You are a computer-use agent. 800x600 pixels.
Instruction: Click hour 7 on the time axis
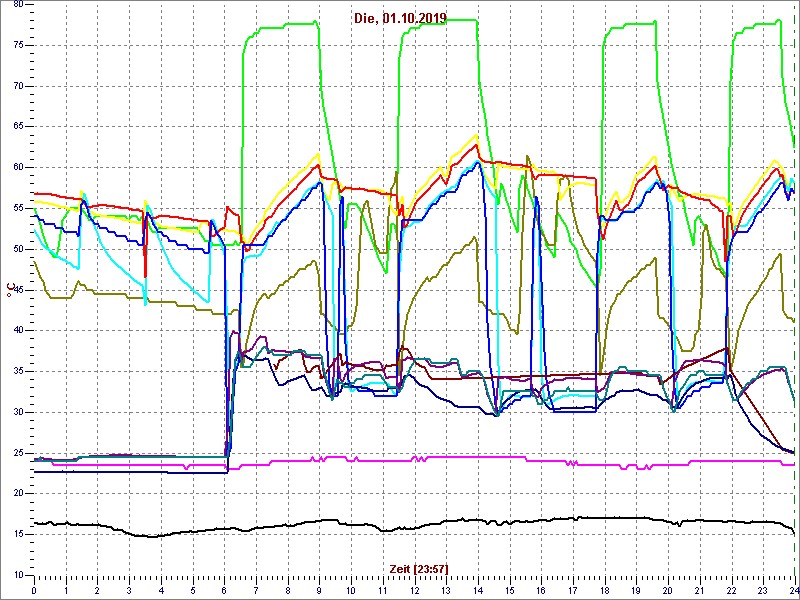(x=256, y=590)
